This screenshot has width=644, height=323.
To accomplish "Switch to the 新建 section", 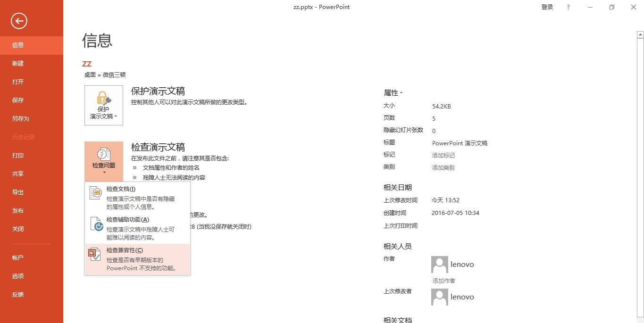I will (x=17, y=63).
